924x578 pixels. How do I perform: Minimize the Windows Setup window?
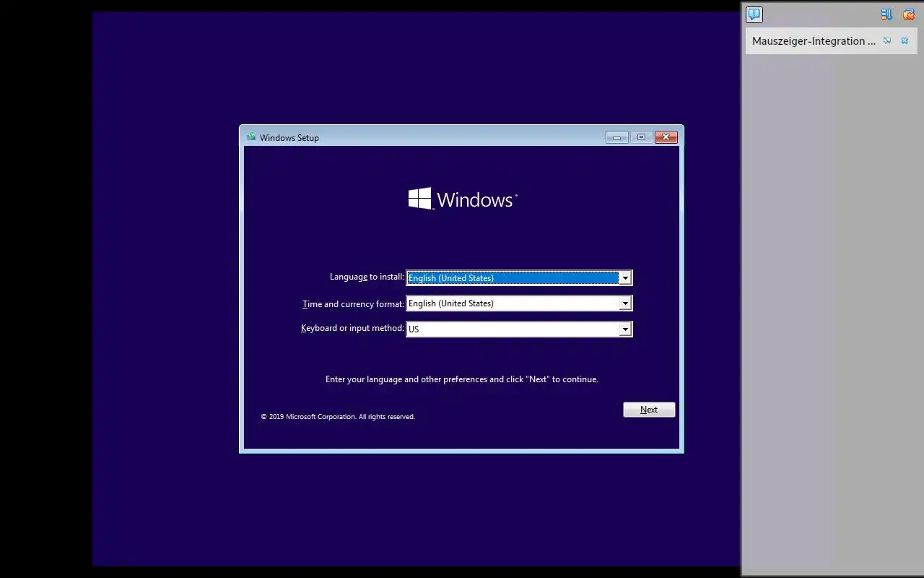click(x=616, y=137)
